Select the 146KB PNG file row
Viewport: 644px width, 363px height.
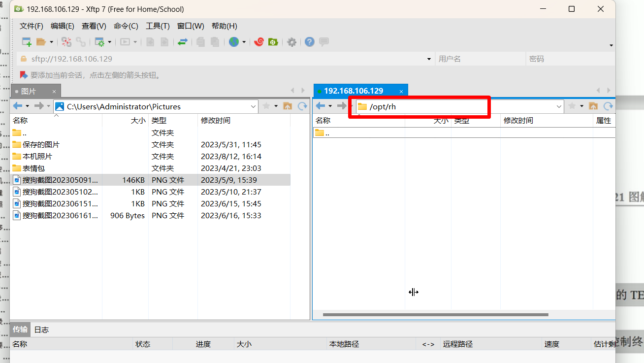click(151, 180)
